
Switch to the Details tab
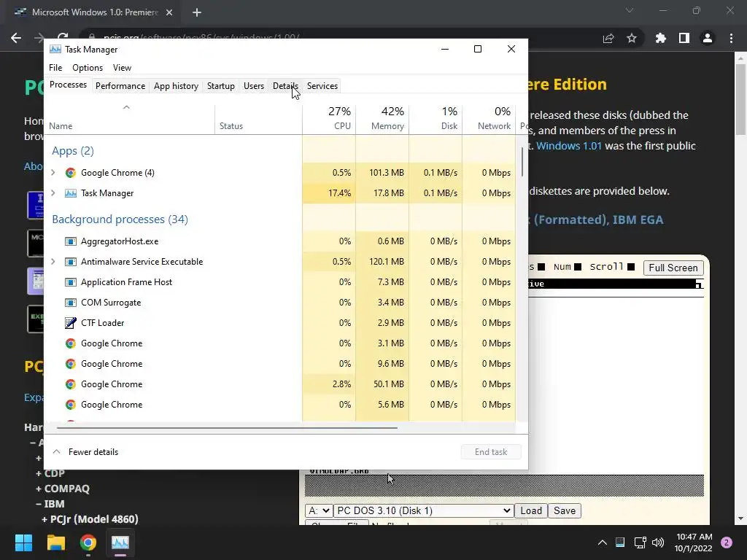(x=285, y=86)
